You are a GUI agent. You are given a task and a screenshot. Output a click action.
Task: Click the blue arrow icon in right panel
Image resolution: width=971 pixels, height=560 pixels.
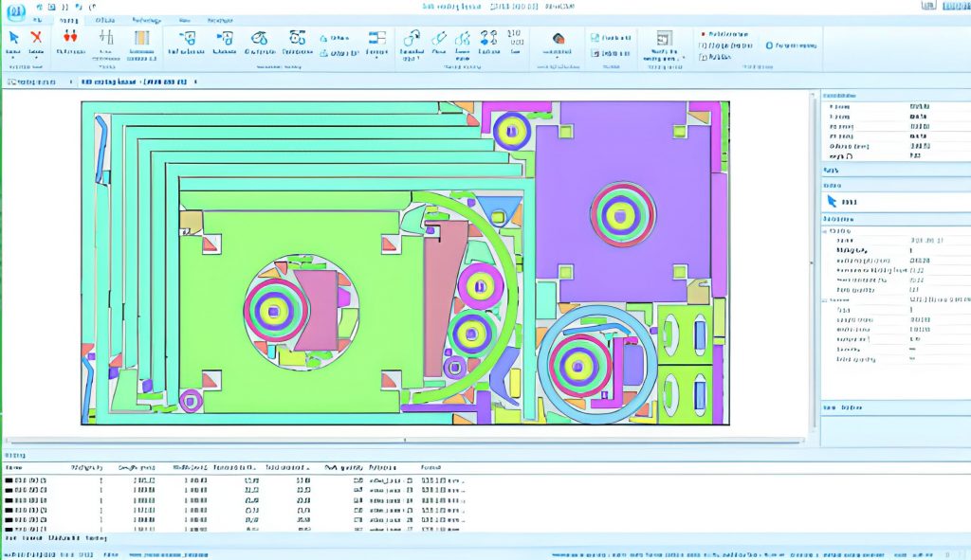point(832,201)
